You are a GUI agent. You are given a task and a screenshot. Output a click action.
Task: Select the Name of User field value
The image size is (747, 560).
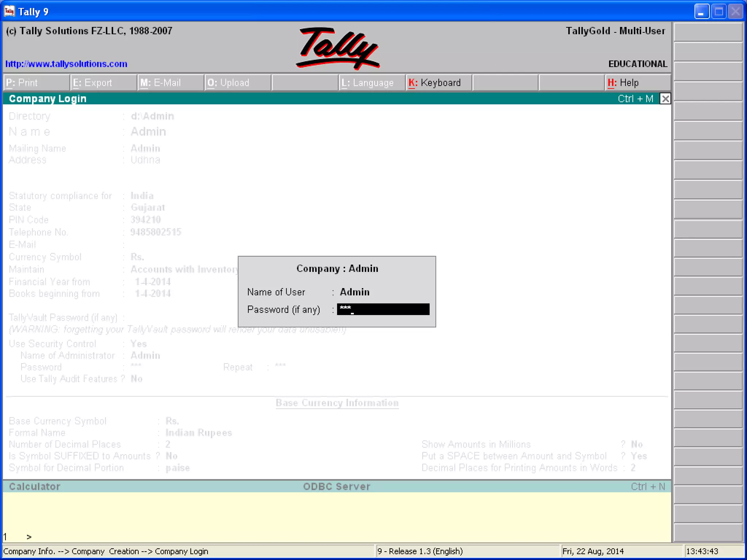coord(355,292)
